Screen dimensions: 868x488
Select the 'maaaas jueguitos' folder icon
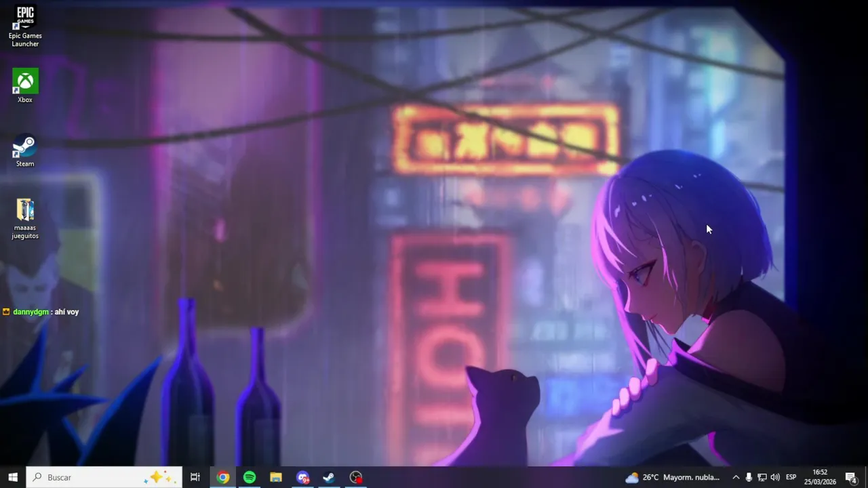(25, 219)
